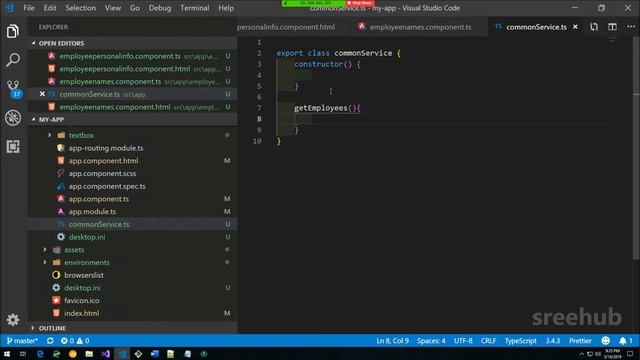Image resolution: width=640 pixels, height=360 pixels.
Task: Expand the environments folder
Action: pos(45,262)
